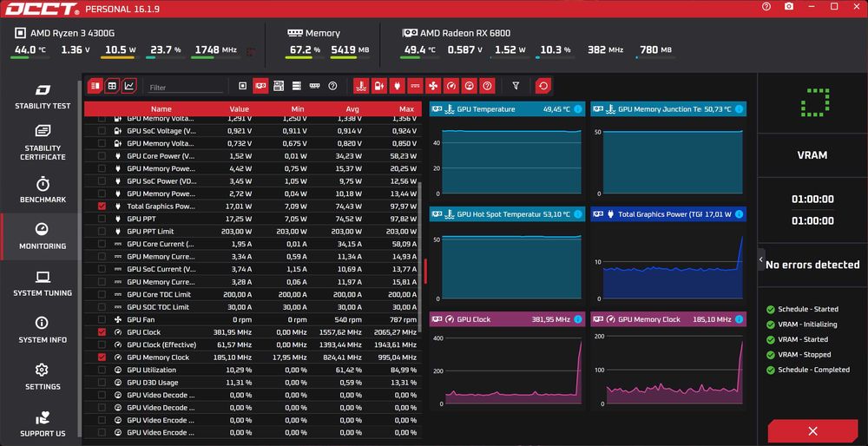The width and height of the screenshot is (868, 446).
Task: Open GPU Memory Junction graph info icon
Action: pyautogui.click(x=739, y=109)
